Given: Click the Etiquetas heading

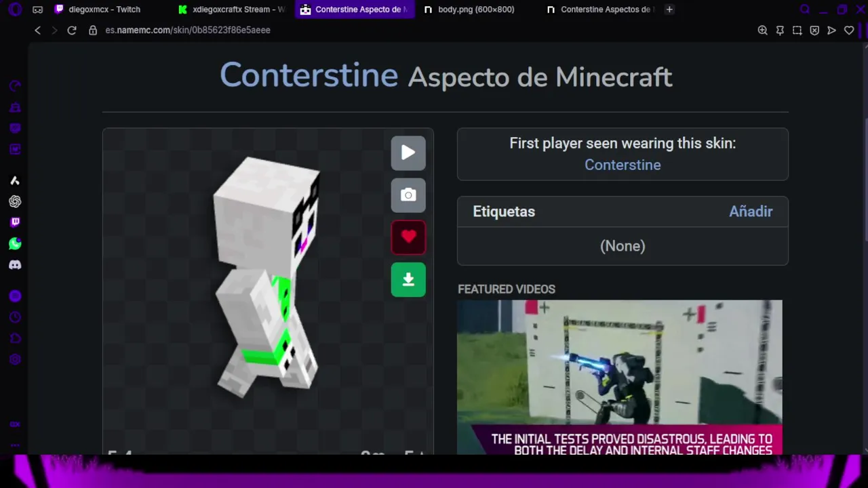Looking at the screenshot, I should [504, 211].
